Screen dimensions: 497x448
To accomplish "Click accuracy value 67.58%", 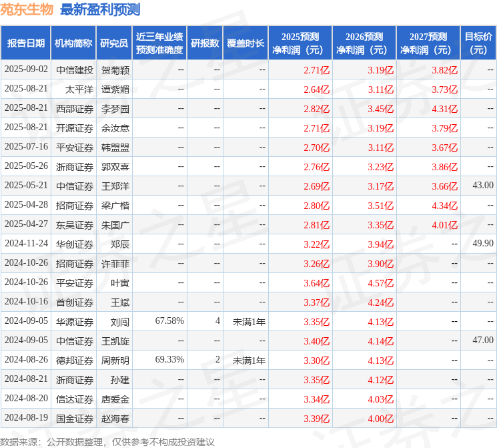I will 169,320.
